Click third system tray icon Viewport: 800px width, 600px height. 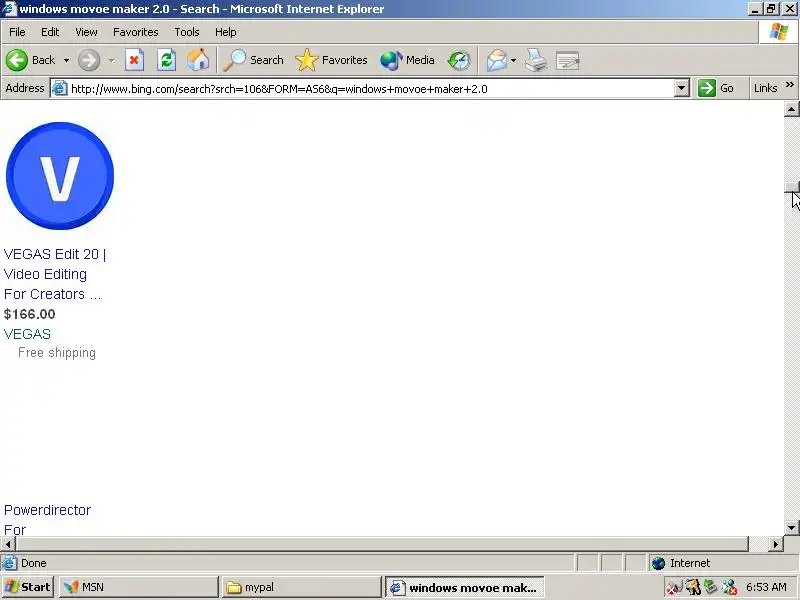(x=711, y=587)
